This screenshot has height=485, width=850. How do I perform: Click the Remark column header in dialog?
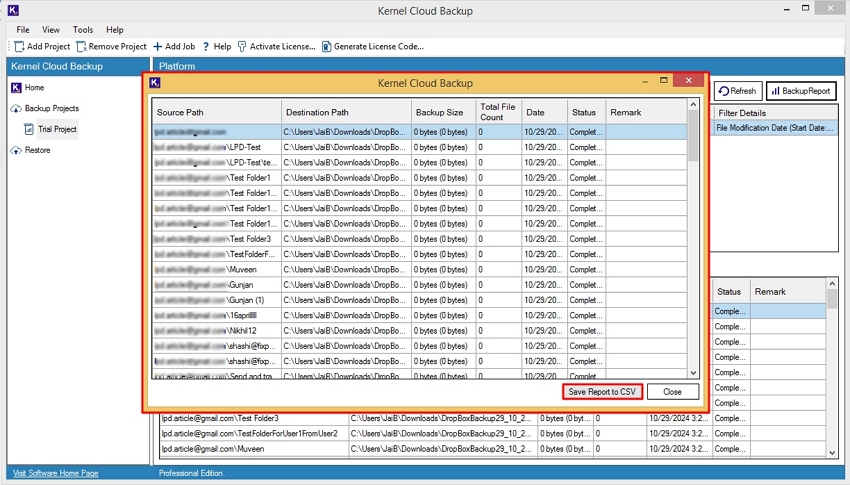pos(646,112)
